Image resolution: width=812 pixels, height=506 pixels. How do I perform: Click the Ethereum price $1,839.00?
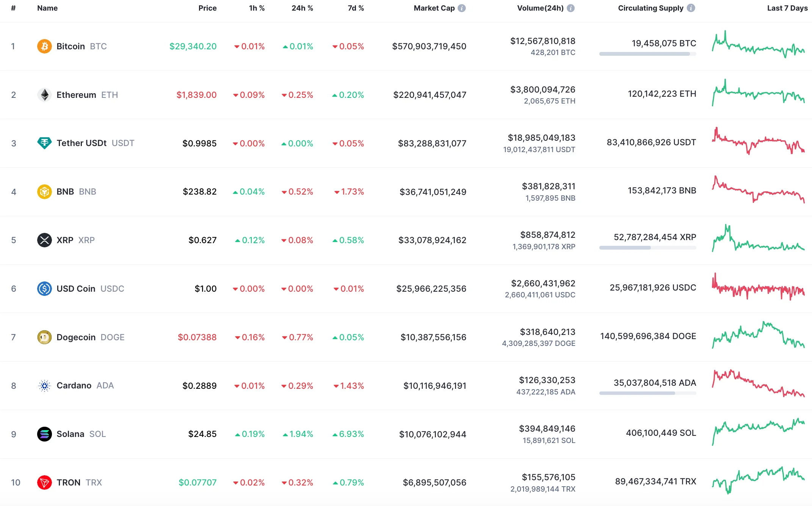197,94
